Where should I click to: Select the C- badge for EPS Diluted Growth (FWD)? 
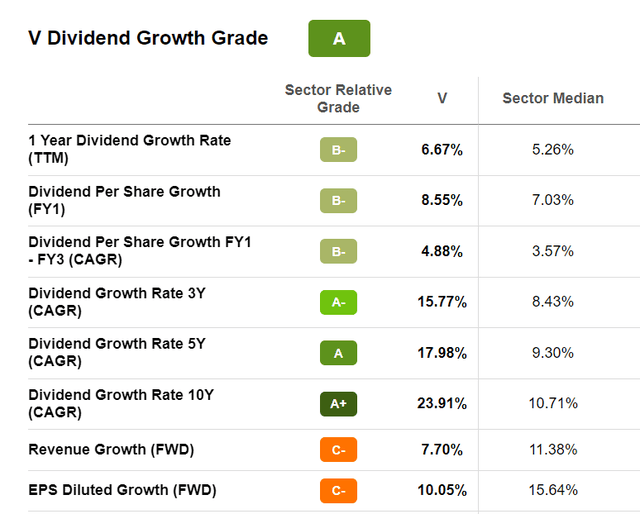[x=338, y=490]
